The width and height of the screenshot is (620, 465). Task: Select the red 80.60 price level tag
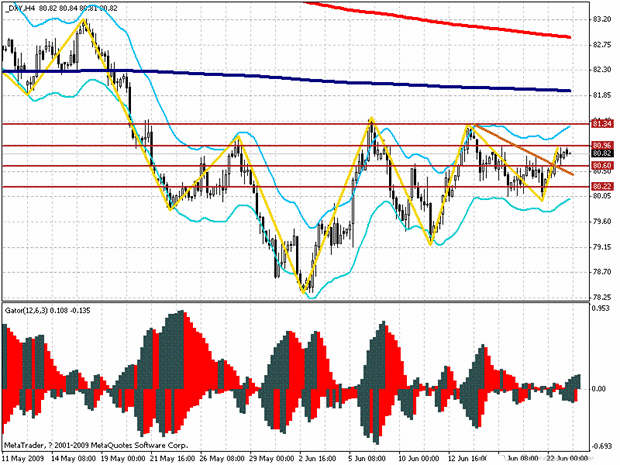pyautogui.click(x=603, y=166)
